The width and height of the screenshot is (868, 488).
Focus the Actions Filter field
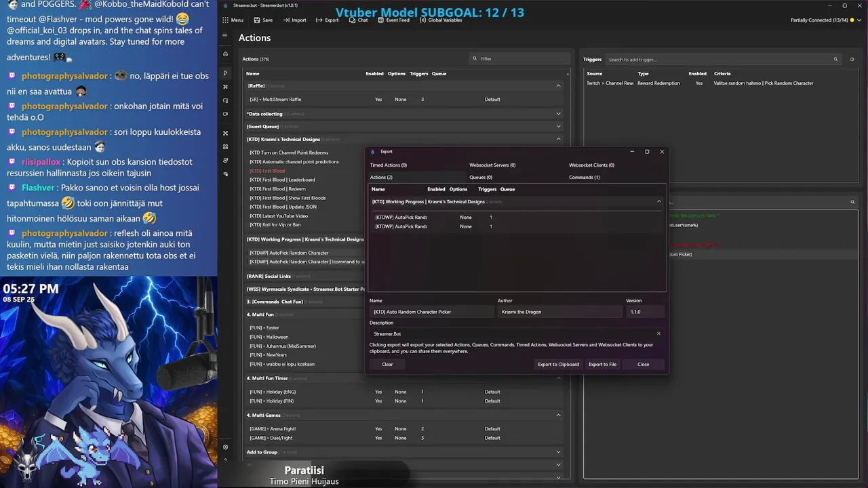click(519, 59)
